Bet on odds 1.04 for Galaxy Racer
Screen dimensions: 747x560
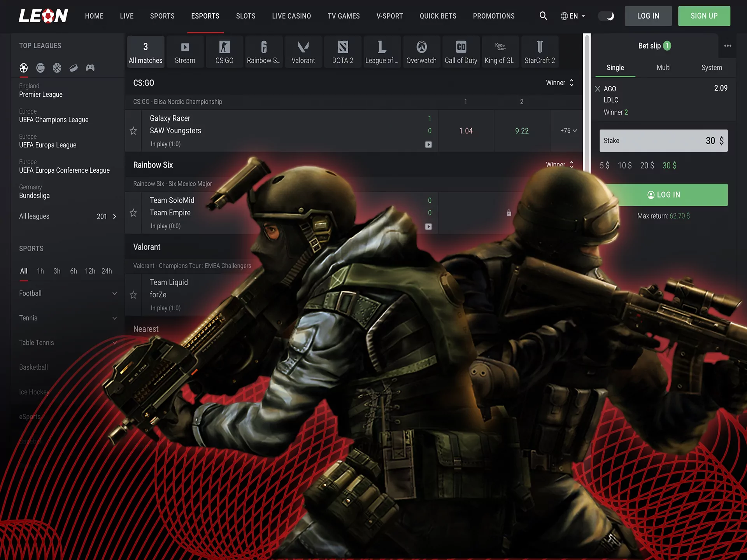click(466, 131)
